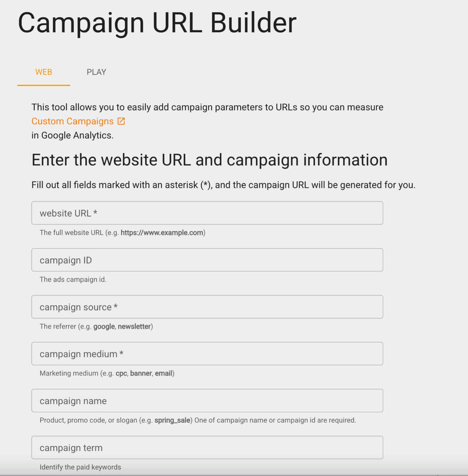Select the campaign source field
Viewport: 468px width, 476px height.
point(207,307)
